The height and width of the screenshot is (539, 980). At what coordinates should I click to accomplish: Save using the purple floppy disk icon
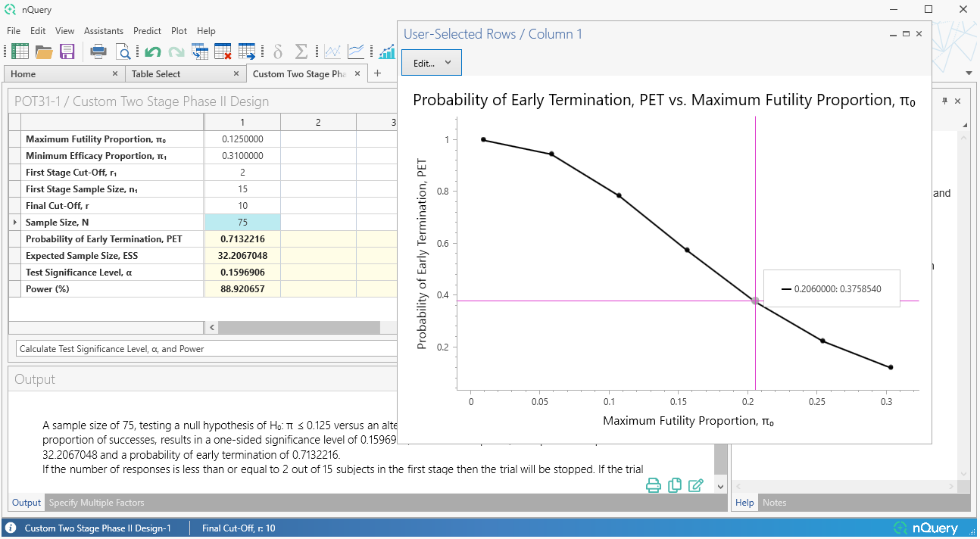pyautogui.click(x=67, y=51)
